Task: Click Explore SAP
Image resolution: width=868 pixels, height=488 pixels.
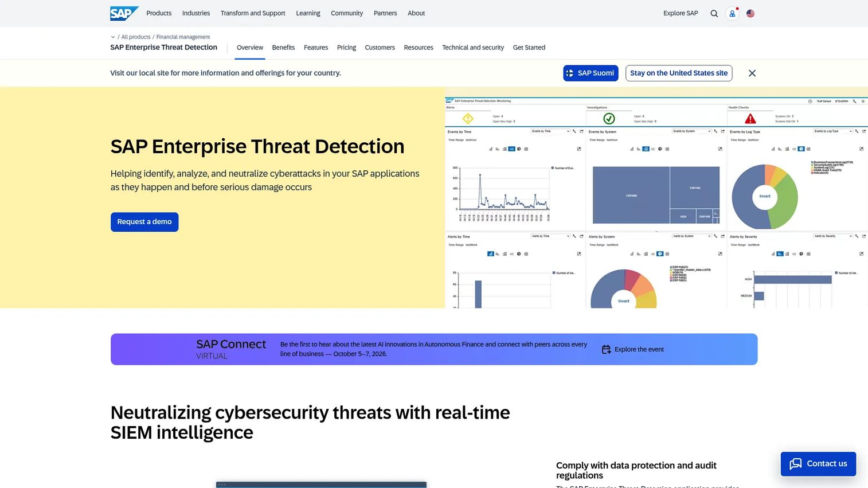Action: click(681, 13)
